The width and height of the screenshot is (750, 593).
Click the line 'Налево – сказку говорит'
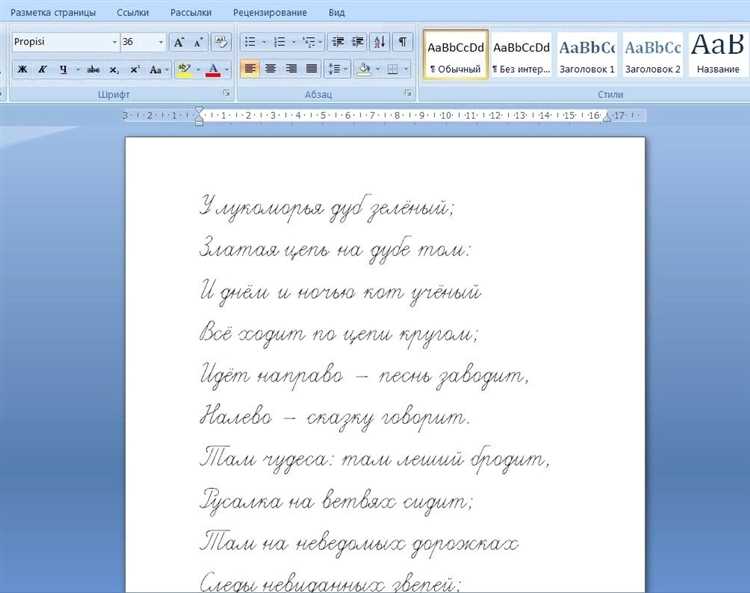335,417
